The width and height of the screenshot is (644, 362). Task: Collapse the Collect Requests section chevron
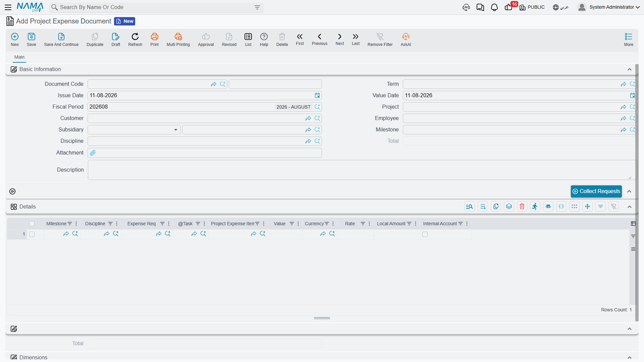(x=630, y=191)
